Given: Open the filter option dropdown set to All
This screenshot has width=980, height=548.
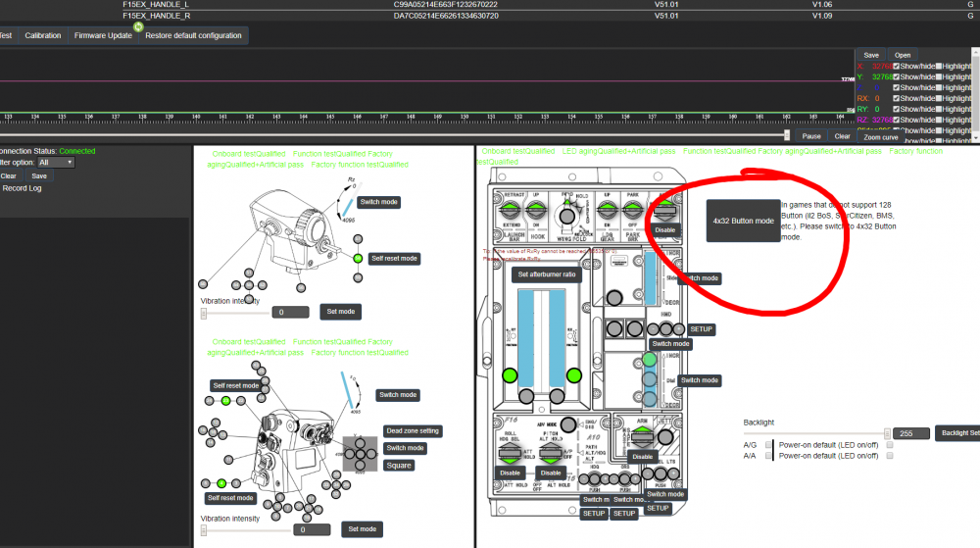Looking at the screenshot, I should 55,163.
